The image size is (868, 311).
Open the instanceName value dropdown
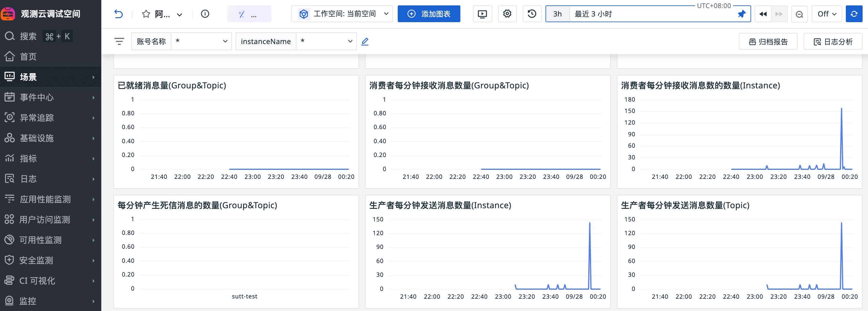pyautogui.click(x=326, y=41)
